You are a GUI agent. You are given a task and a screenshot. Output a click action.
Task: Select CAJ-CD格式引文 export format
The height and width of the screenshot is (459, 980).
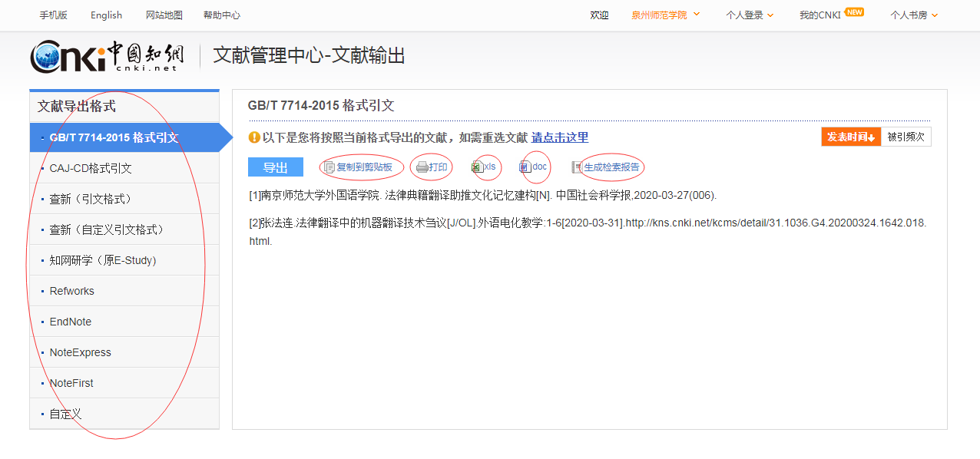click(91, 168)
